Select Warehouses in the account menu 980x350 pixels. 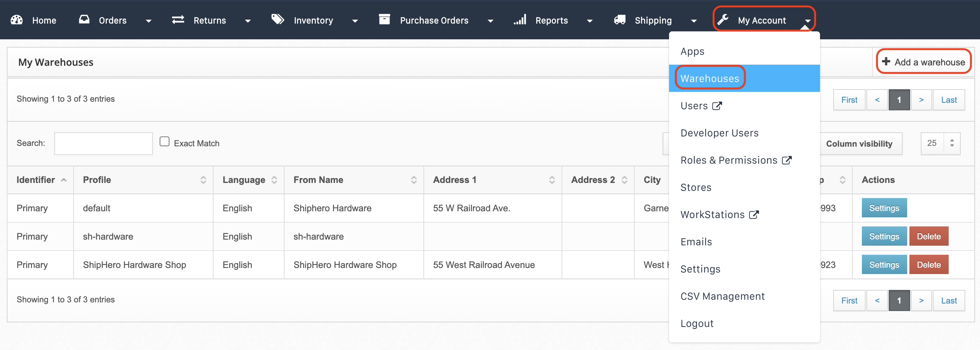pos(709,79)
